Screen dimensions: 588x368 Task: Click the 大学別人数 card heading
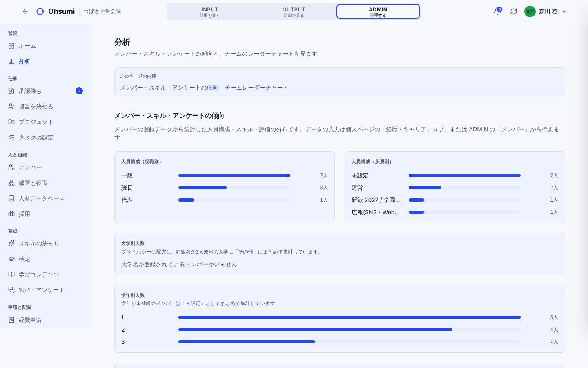pyautogui.click(x=133, y=243)
